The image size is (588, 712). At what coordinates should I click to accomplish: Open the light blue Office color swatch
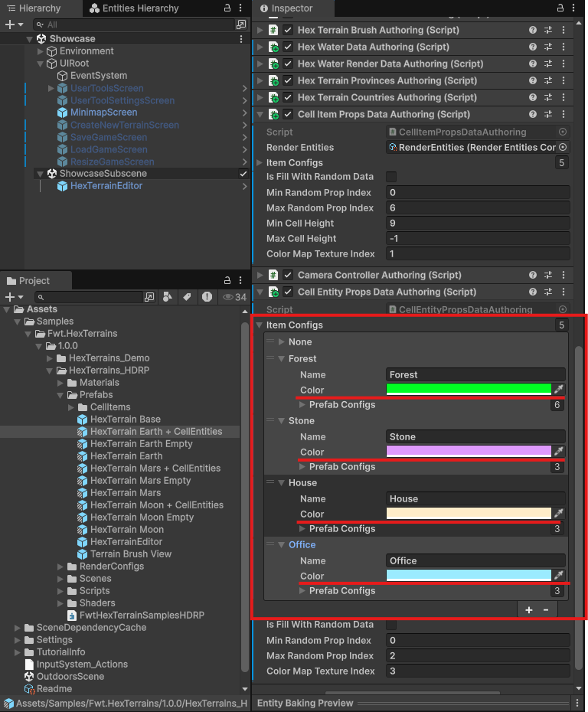point(469,575)
